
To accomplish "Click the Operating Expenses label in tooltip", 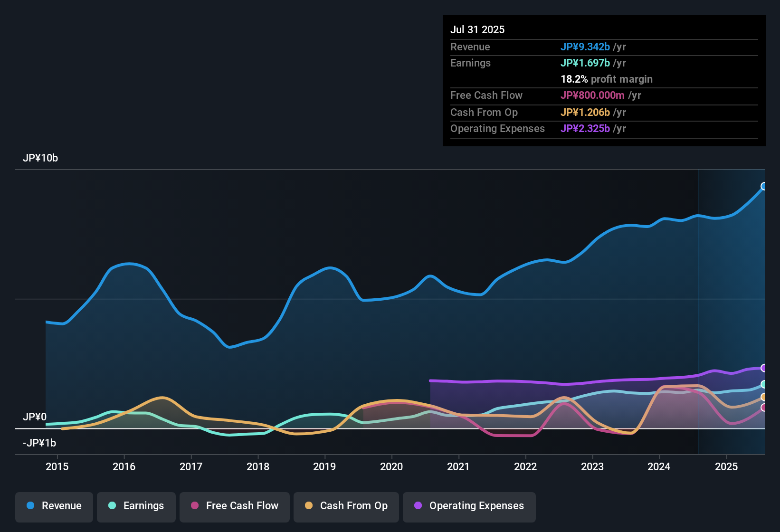I will pos(497,129).
